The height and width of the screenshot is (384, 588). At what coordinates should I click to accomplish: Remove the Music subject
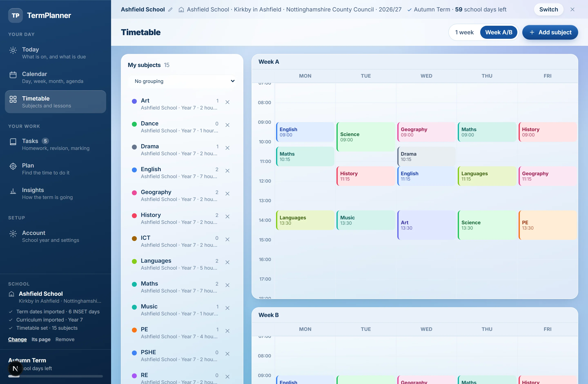(x=227, y=308)
